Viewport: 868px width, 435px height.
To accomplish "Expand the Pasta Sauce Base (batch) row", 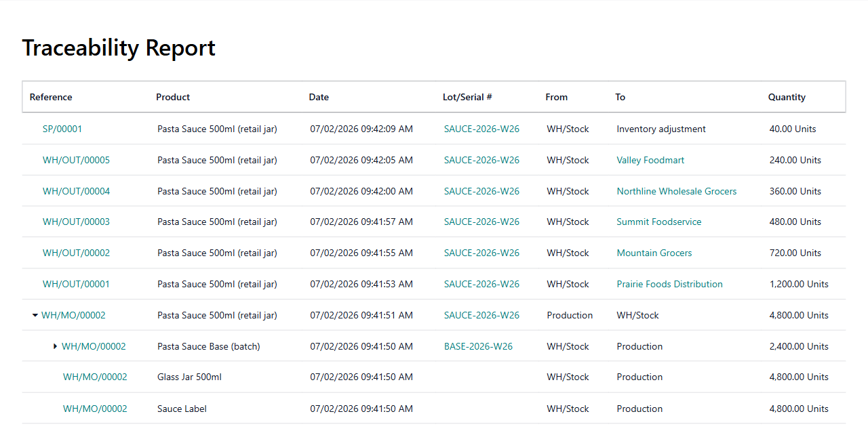I will tap(56, 346).
